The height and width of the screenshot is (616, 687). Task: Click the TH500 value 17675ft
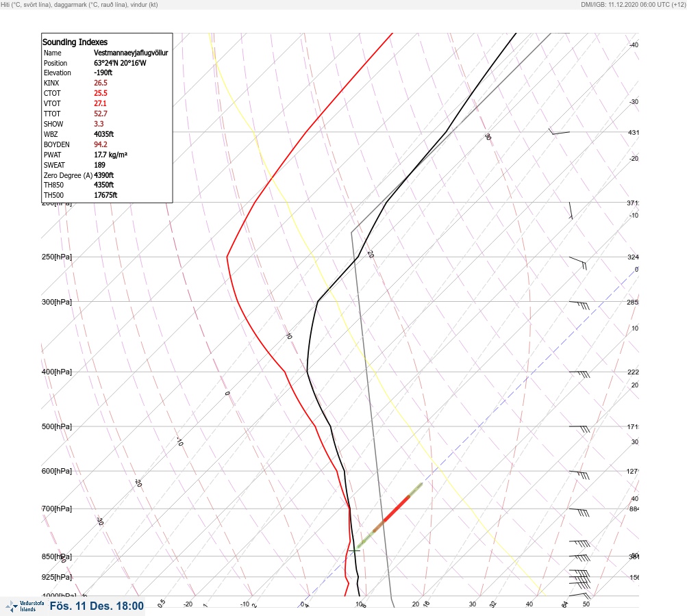click(105, 195)
